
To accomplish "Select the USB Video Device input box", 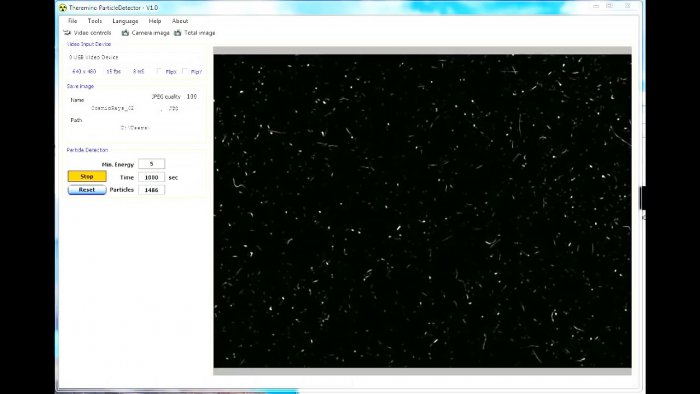I will pos(134,57).
